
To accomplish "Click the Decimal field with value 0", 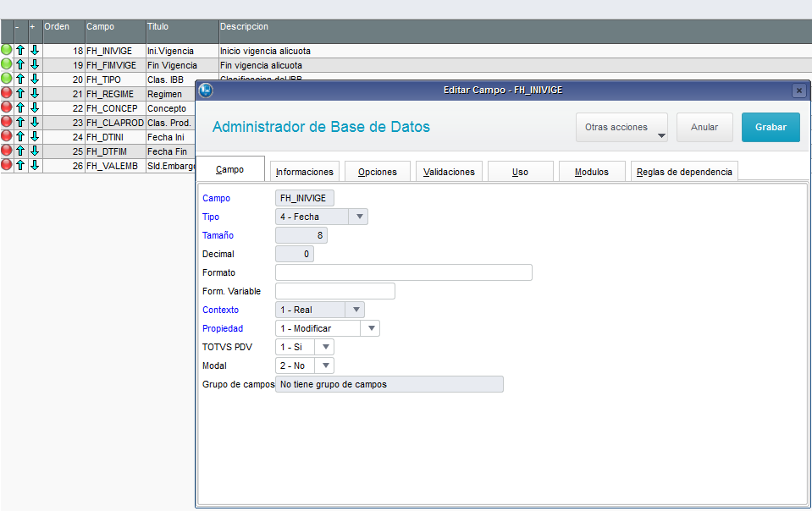I will [x=295, y=254].
